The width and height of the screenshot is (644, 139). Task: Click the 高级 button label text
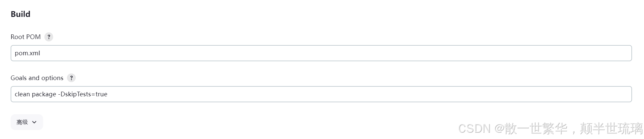pos(22,122)
